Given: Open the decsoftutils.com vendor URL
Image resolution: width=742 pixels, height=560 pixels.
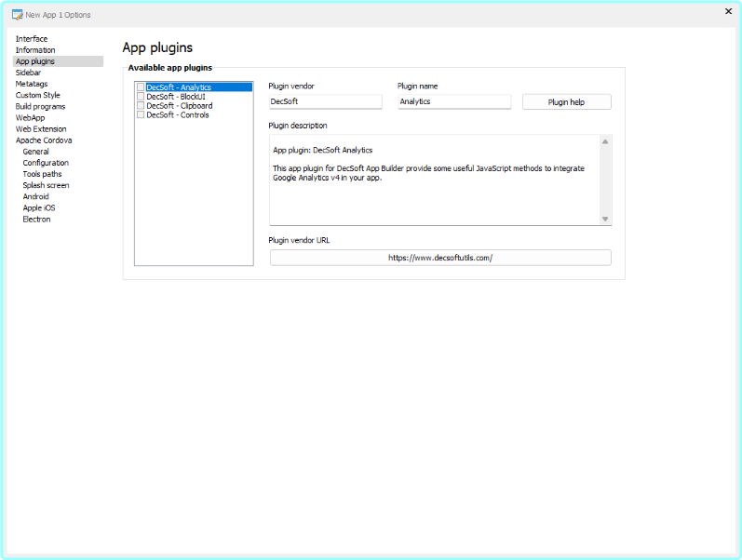Looking at the screenshot, I should (440, 258).
